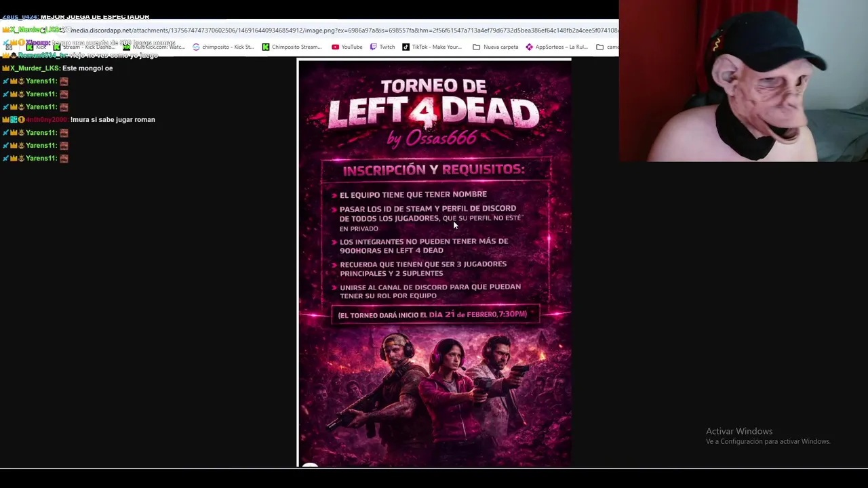Open the YouTube bookmark
Screen dimensions: 868x488
click(x=347, y=47)
